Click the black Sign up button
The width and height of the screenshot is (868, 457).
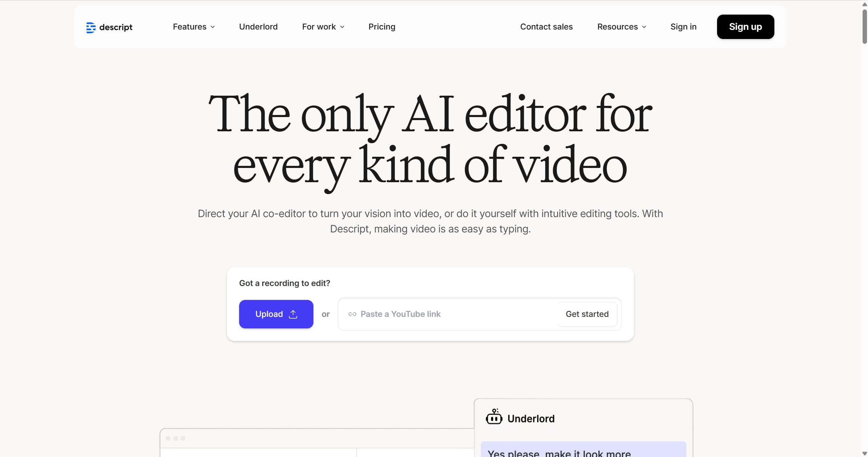pos(745,27)
